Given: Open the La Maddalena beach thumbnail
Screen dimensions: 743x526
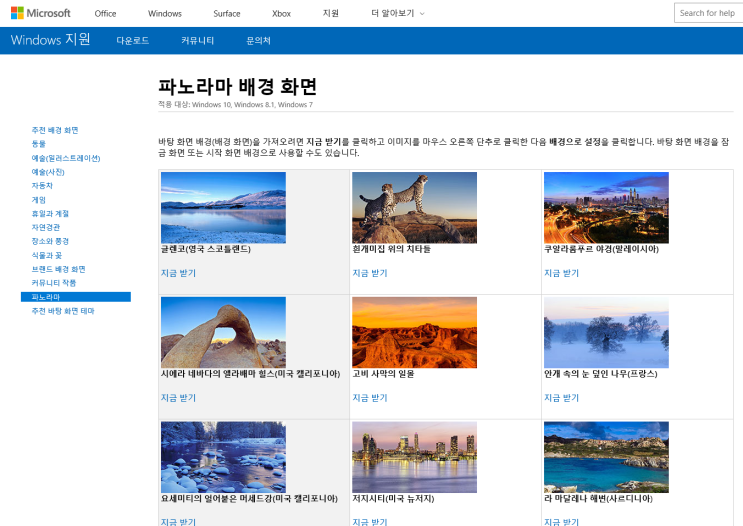Looking at the screenshot, I should tap(606, 457).
